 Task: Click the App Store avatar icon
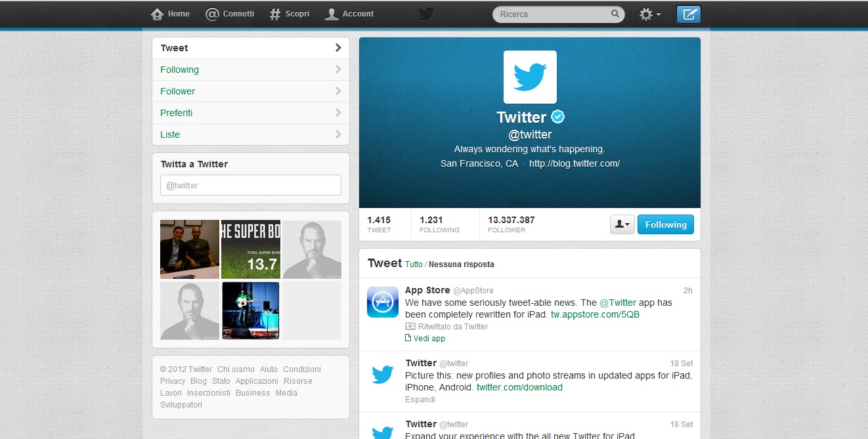[382, 302]
